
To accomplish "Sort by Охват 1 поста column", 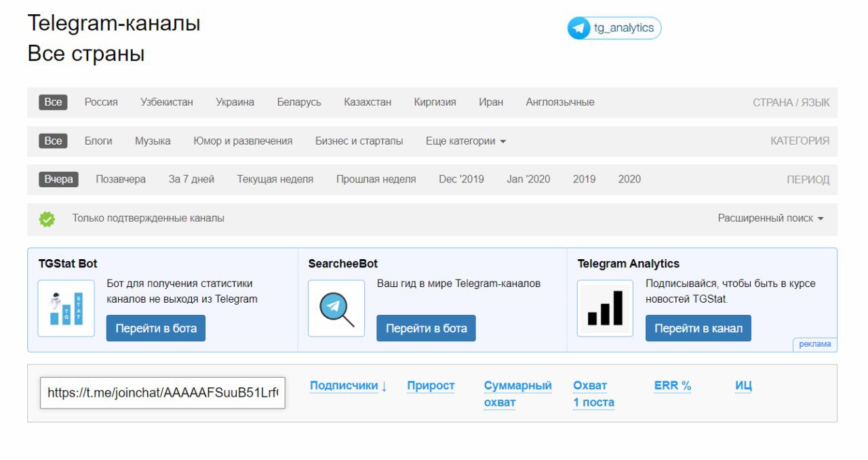I will [593, 394].
